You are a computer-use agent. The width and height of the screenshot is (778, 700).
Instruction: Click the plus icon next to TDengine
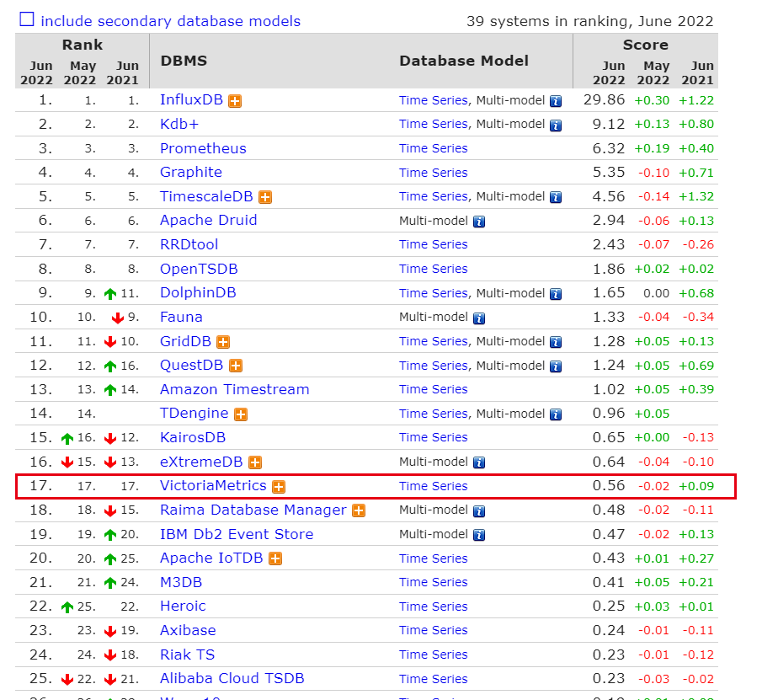(241, 414)
